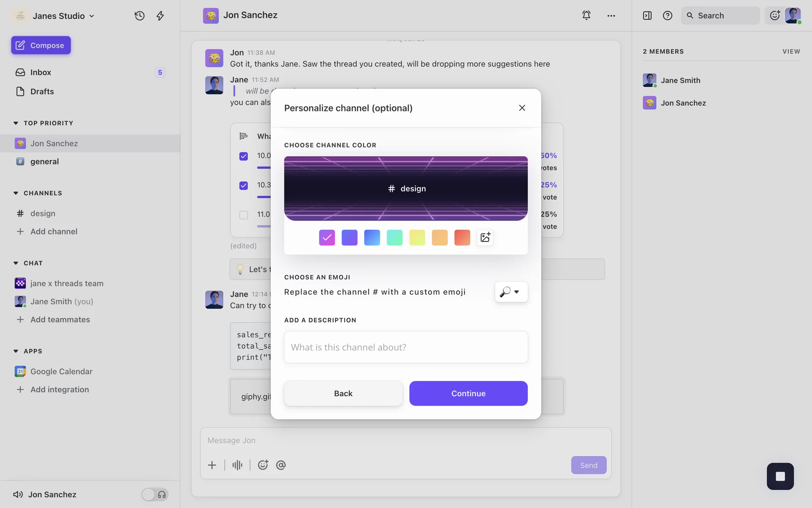Image resolution: width=812 pixels, height=508 pixels.
Task: Click the Back button in dialog
Action: 343,393
